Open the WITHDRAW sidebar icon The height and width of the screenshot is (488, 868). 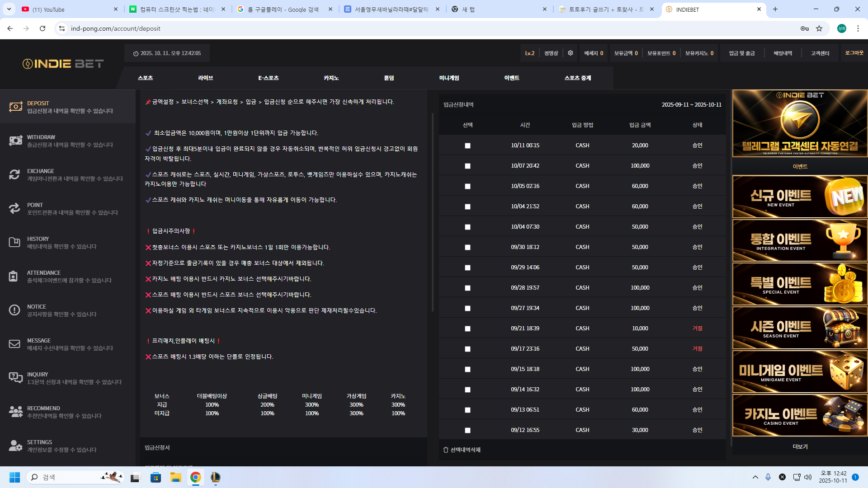pyautogui.click(x=15, y=141)
